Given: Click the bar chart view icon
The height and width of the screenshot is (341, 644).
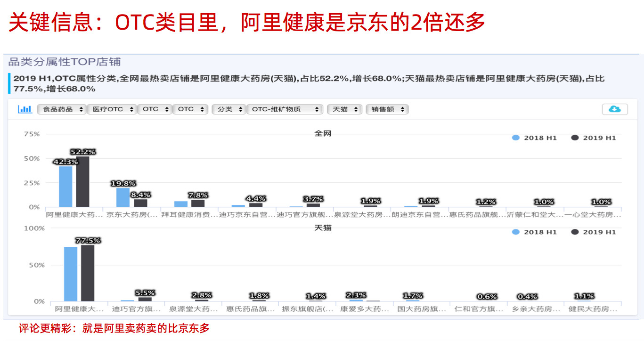Looking at the screenshot, I should tap(25, 109).
